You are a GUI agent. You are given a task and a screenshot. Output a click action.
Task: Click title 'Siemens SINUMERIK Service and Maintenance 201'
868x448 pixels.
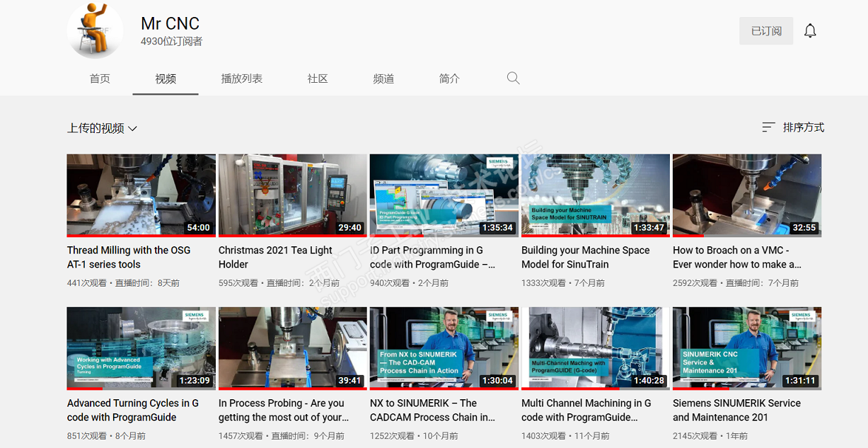click(x=736, y=410)
